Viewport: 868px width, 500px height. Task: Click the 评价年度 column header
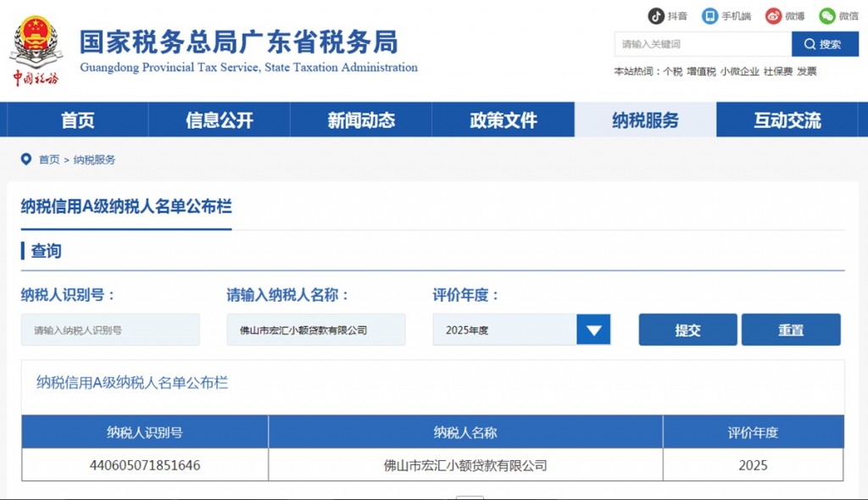pos(754,432)
